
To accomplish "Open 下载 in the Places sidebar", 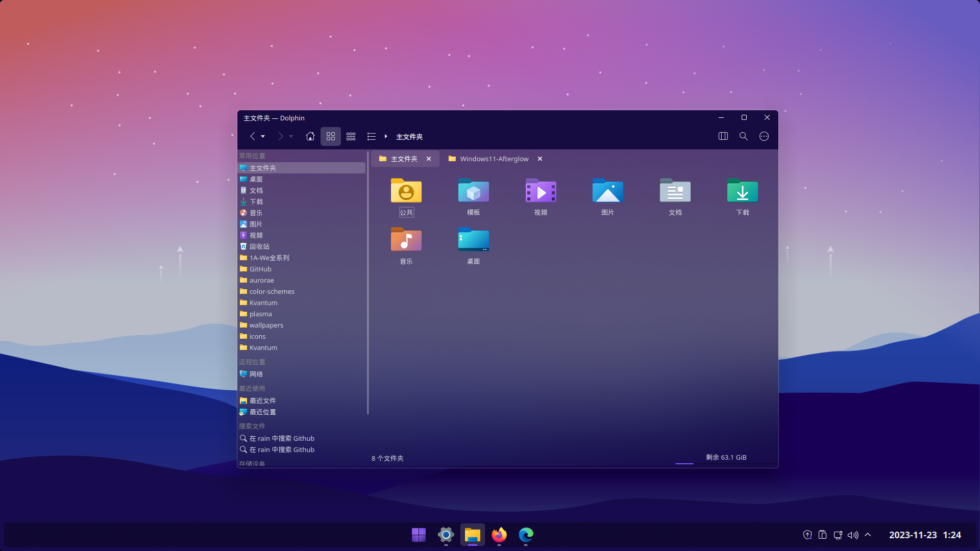I will (302, 202).
